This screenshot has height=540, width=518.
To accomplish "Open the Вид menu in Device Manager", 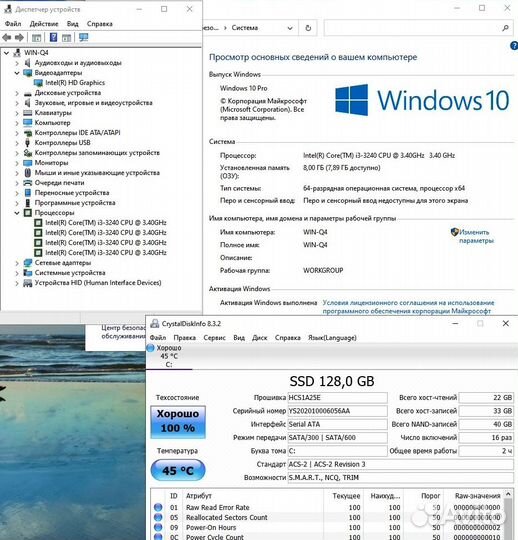I will (x=72, y=24).
